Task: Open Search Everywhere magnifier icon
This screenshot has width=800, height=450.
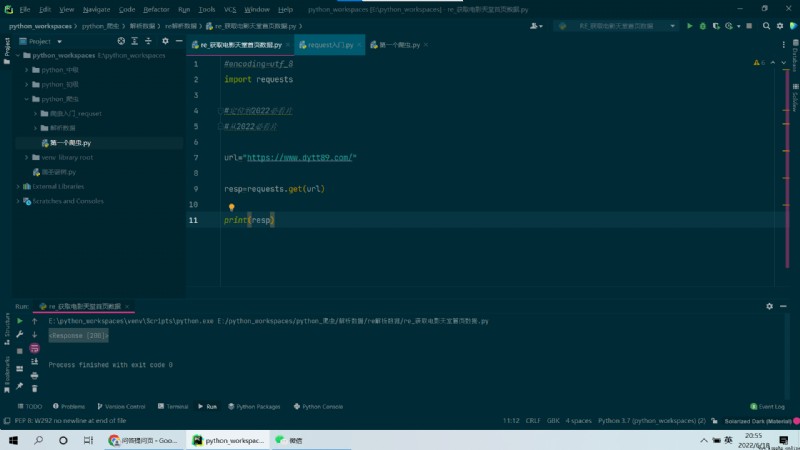Action: [x=766, y=26]
